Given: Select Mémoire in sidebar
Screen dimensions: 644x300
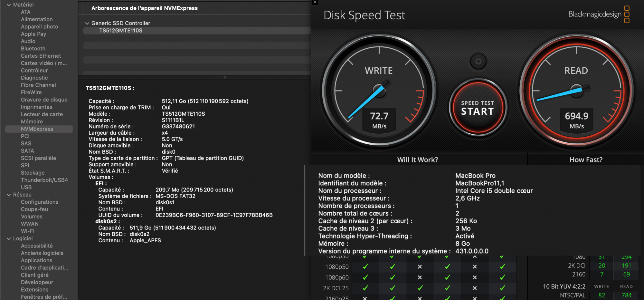Looking at the screenshot, I should (x=32, y=121).
